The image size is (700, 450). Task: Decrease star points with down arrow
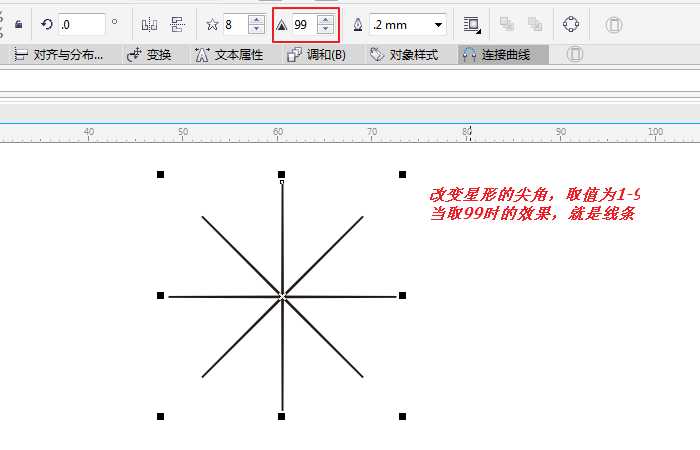pos(256,29)
